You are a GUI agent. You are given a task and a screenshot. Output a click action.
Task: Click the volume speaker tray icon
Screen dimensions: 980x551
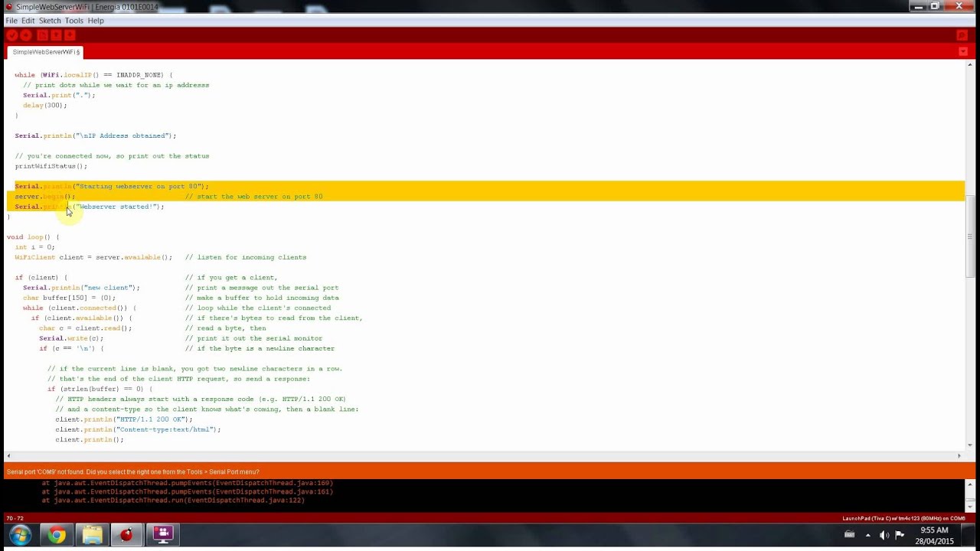[884, 535]
